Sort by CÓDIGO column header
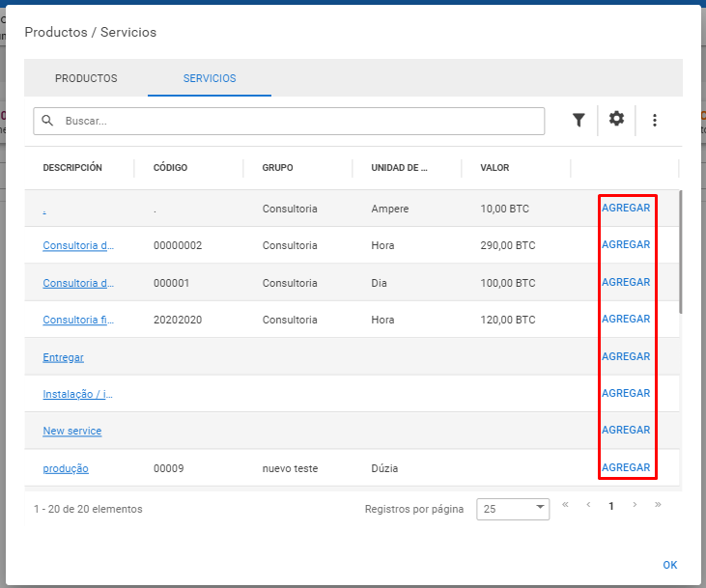 [170, 167]
